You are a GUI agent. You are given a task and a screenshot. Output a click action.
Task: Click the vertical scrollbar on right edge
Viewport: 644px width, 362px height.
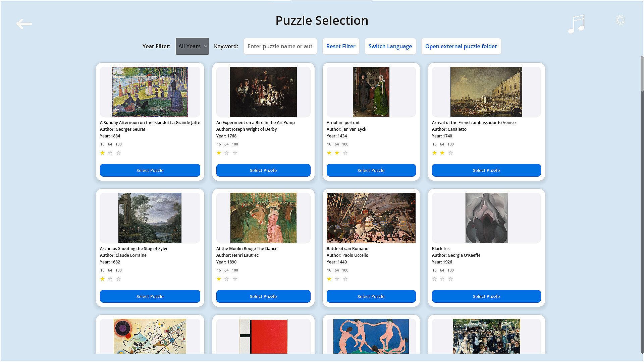pyautogui.click(x=642, y=74)
